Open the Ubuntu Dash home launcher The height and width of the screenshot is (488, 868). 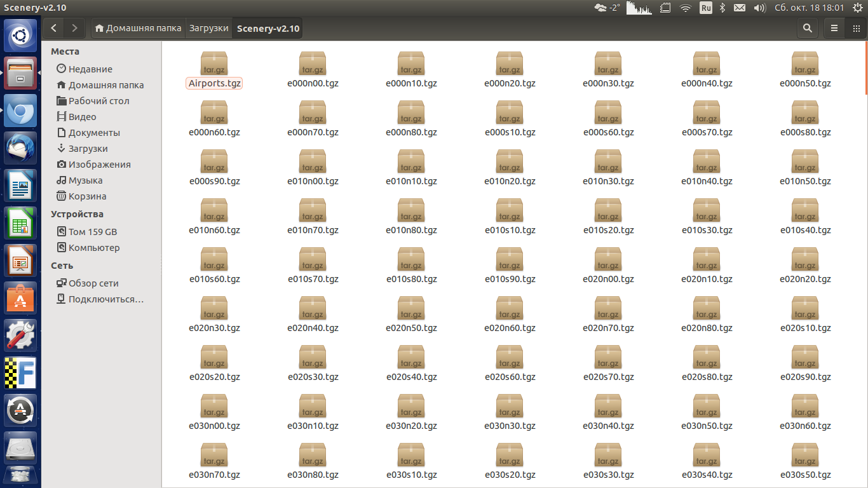[21, 36]
